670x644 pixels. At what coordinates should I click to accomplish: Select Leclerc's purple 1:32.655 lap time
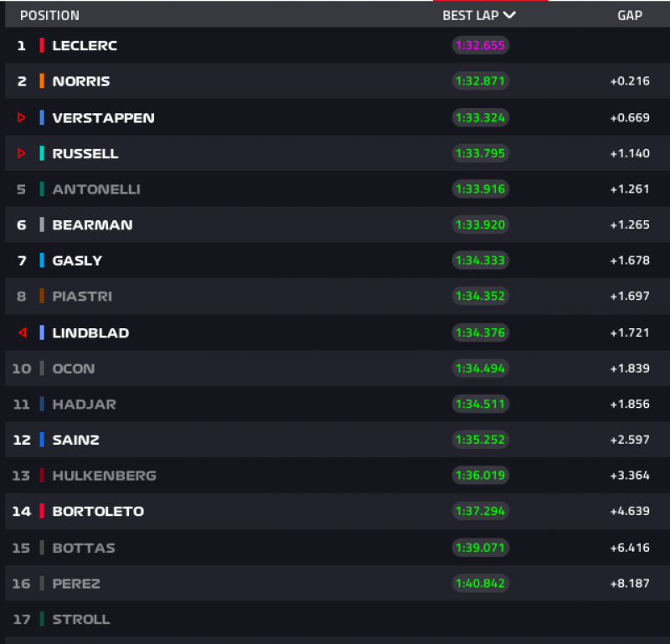pyautogui.click(x=480, y=45)
